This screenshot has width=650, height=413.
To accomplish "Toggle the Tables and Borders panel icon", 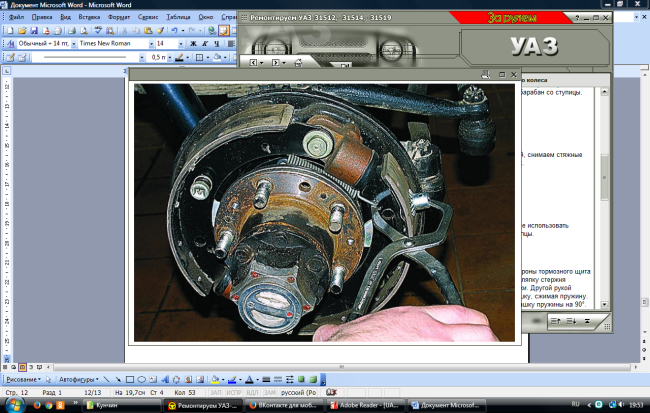I will [224, 30].
